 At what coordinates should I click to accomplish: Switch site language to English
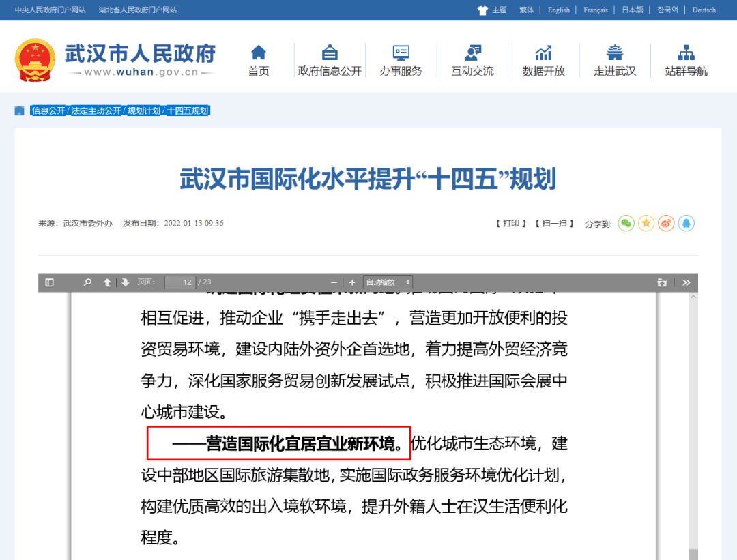pos(558,10)
